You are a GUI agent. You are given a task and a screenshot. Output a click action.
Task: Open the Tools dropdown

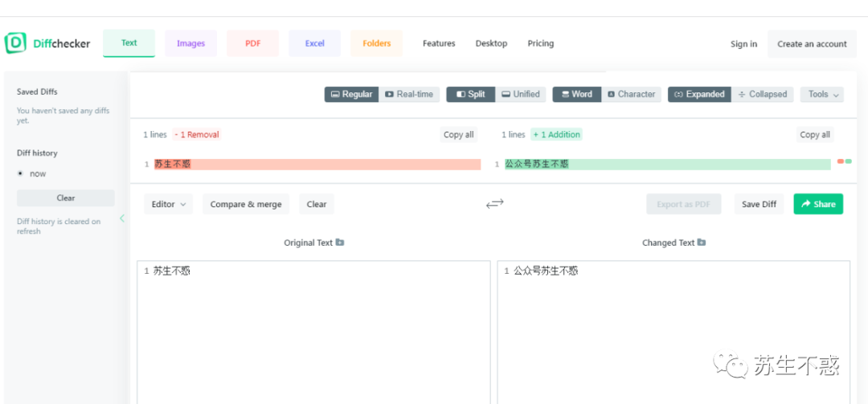[822, 94]
